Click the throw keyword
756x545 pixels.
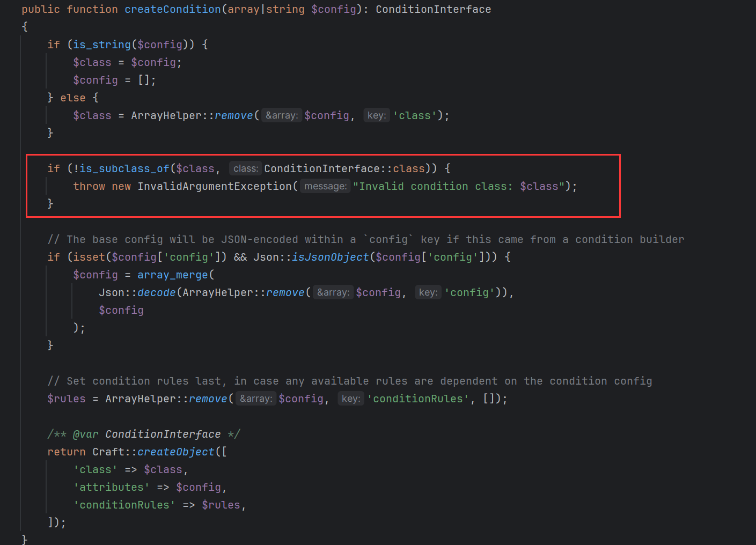pyautogui.click(x=89, y=186)
